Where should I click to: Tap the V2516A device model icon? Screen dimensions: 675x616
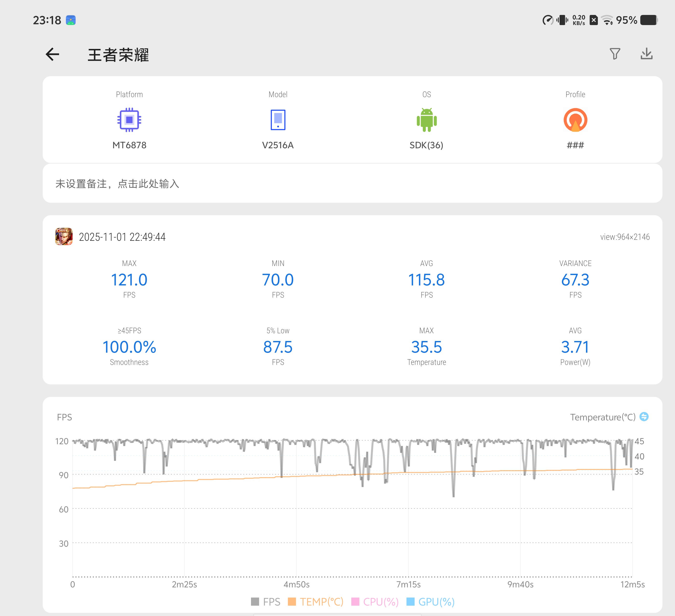[278, 120]
